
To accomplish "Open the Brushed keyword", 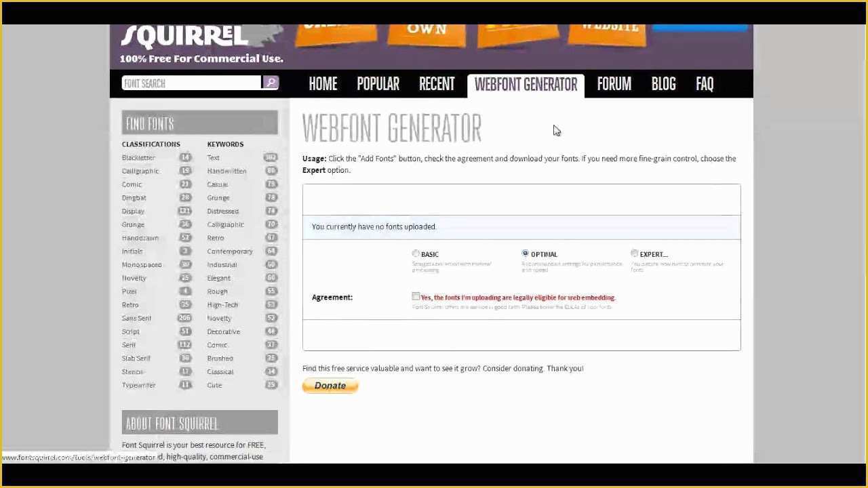I will 220,358.
